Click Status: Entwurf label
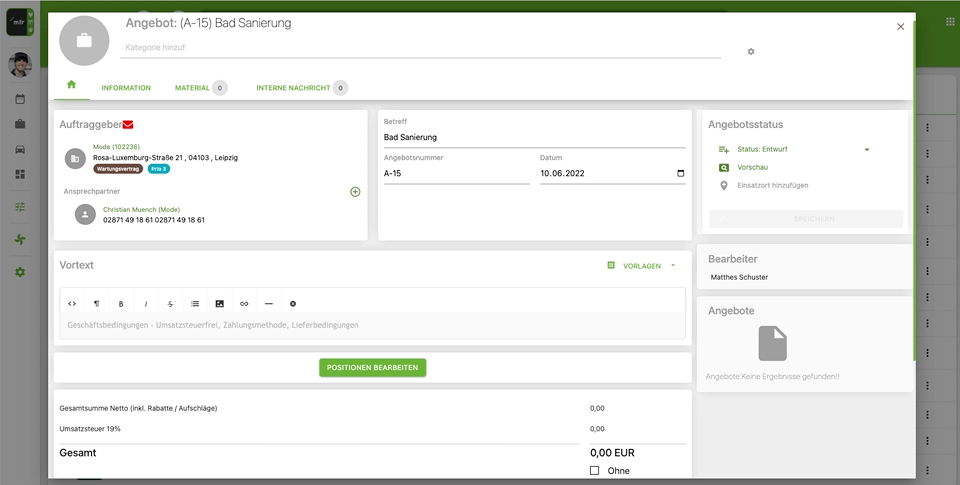 coord(762,149)
